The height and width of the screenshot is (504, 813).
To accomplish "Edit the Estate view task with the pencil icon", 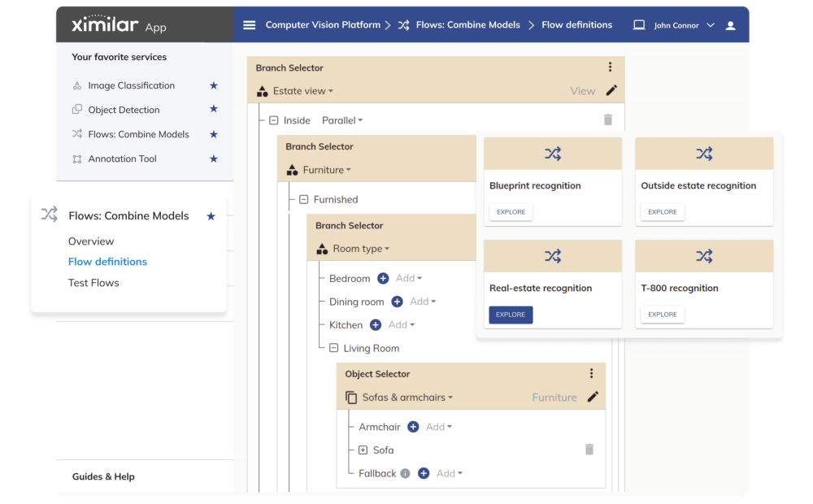I will coord(611,90).
